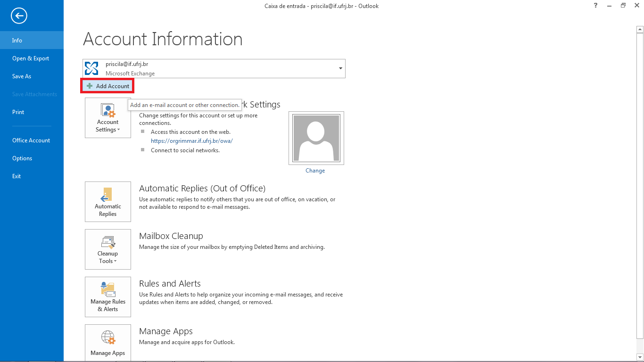
Task: Open Account Settings button
Action: pyautogui.click(x=108, y=118)
